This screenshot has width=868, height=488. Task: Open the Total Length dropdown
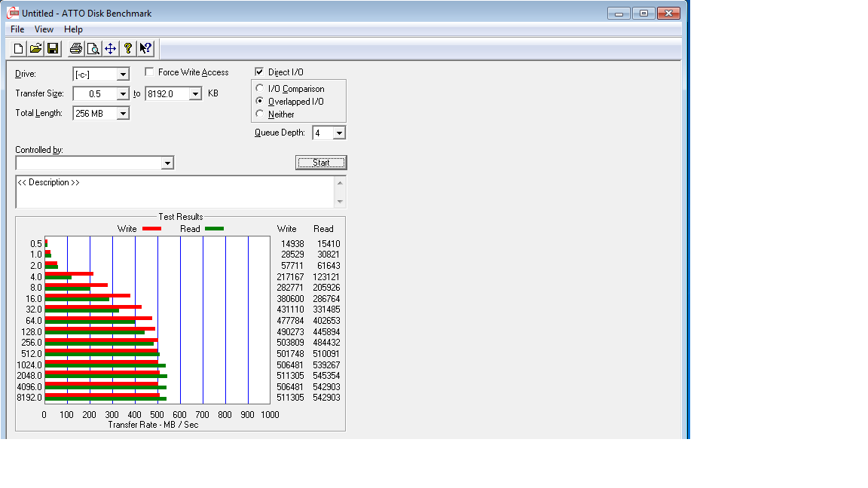tap(123, 114)
